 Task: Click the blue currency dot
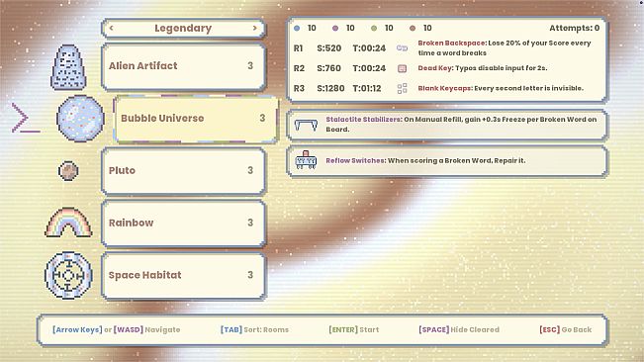pyautogui.click(x=297, y=29)
